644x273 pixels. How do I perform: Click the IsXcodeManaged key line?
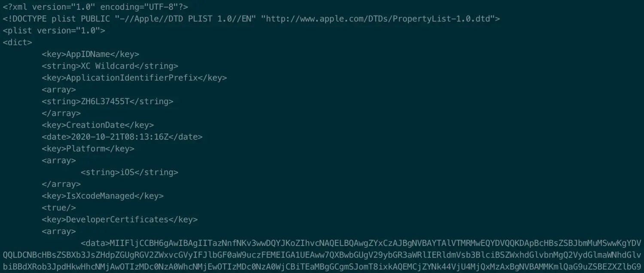click(x=103, y=195)
